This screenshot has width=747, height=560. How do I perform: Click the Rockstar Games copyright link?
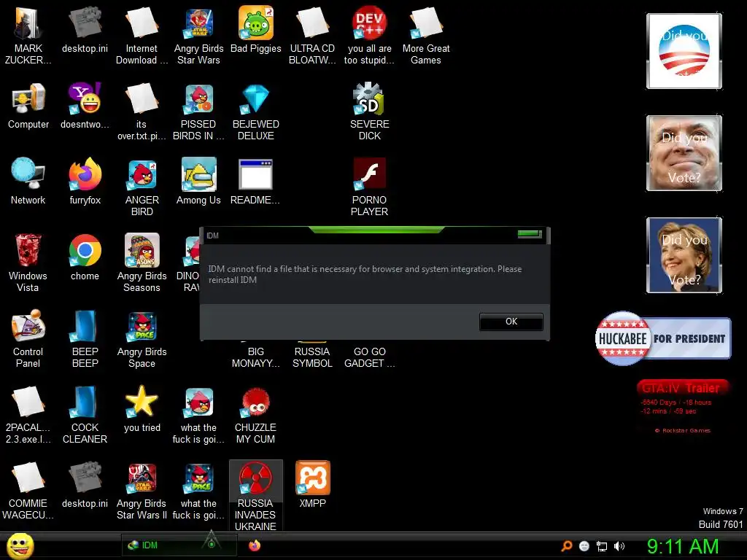[682, 430]
